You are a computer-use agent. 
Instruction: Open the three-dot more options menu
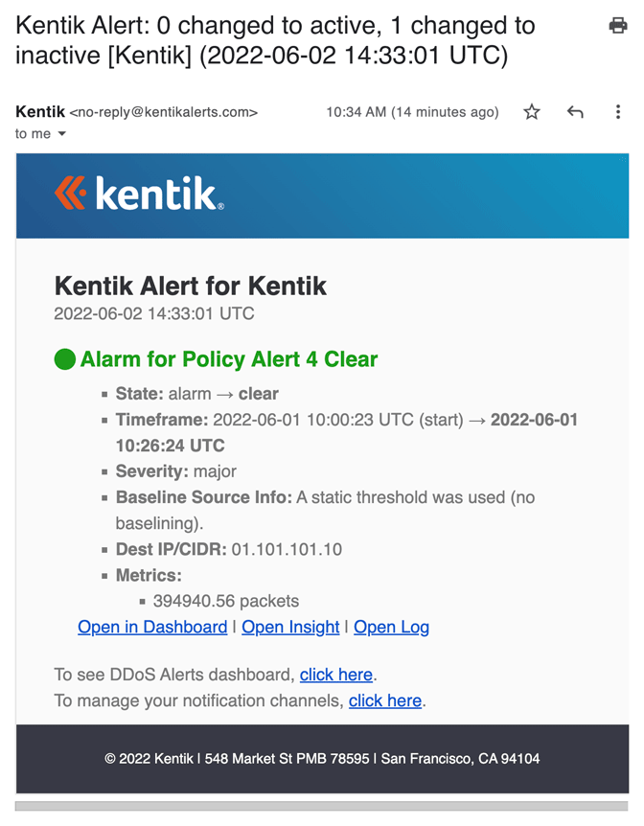(x=617, y=112)
